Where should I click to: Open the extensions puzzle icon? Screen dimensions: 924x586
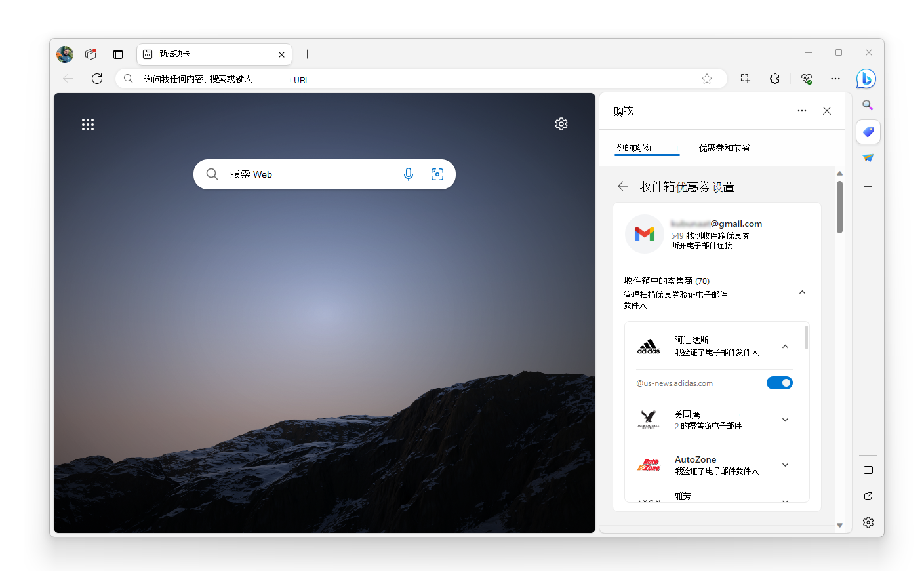tap(774, 79)
